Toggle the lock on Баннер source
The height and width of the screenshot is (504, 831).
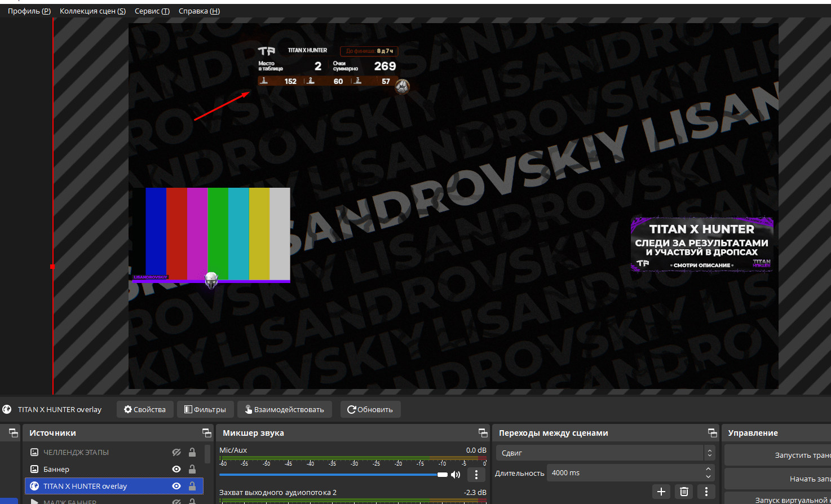tap(192, 469)
